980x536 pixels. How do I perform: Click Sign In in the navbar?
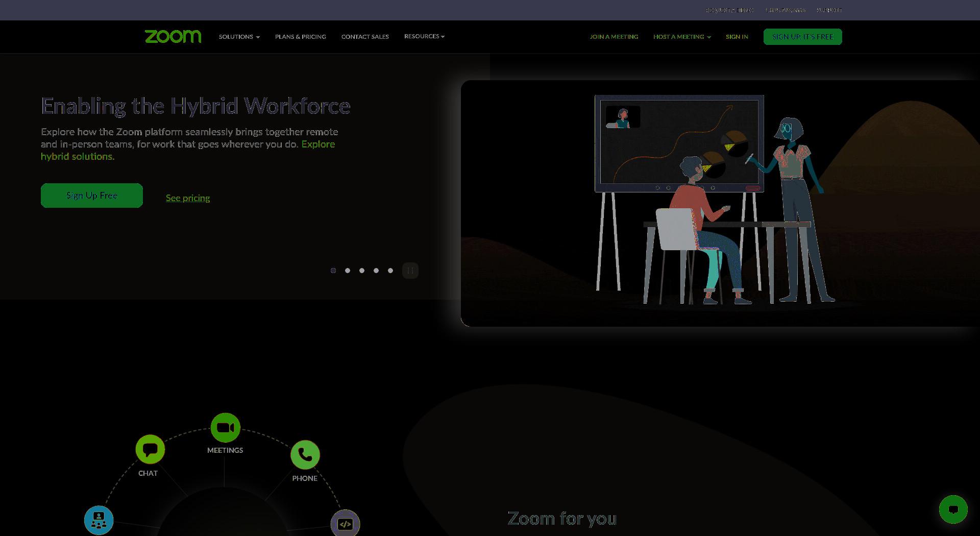[737, 37]
